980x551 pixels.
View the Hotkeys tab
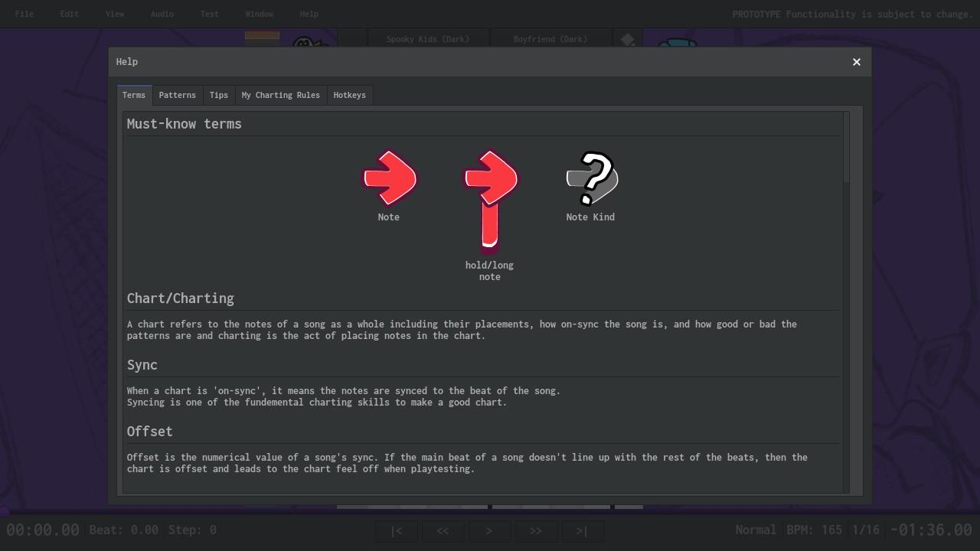point(350,95)
